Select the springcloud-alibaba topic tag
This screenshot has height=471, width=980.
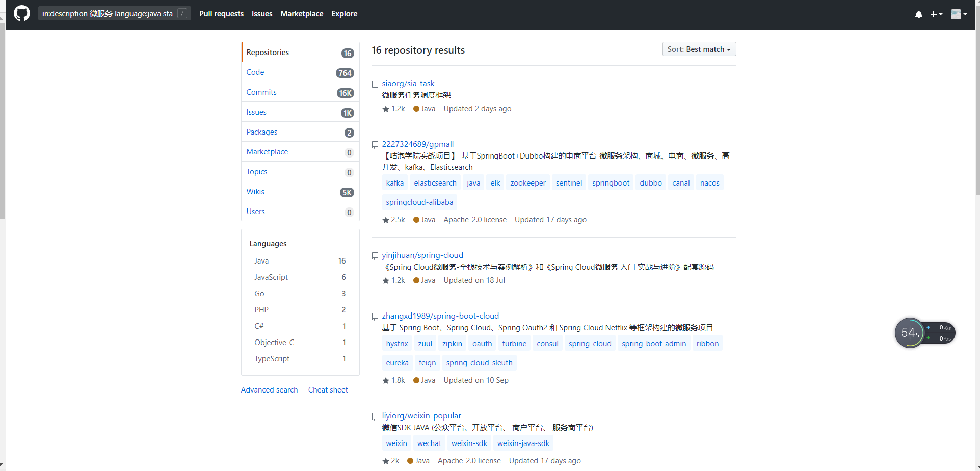point(419,202)
